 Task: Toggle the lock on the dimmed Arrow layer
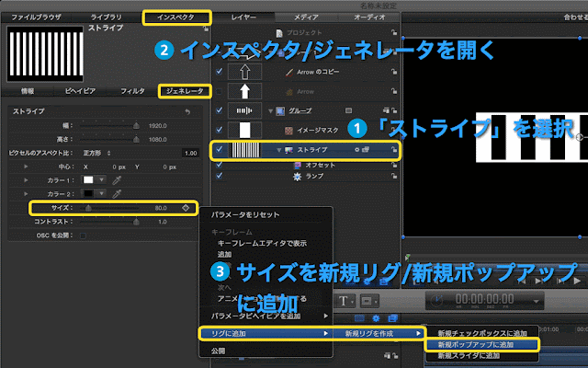pos(394,91)
